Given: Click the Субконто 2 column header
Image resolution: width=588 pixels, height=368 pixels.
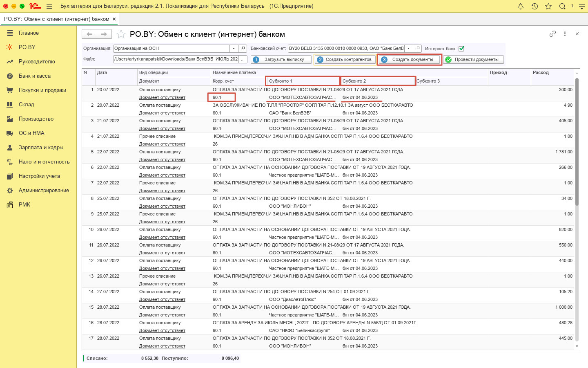Looking at the screenshot, I should (x=378, y=81).
